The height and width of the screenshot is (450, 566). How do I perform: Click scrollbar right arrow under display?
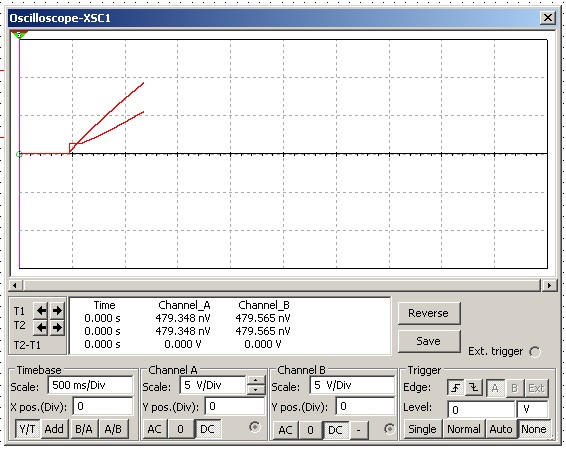point(549,285)
